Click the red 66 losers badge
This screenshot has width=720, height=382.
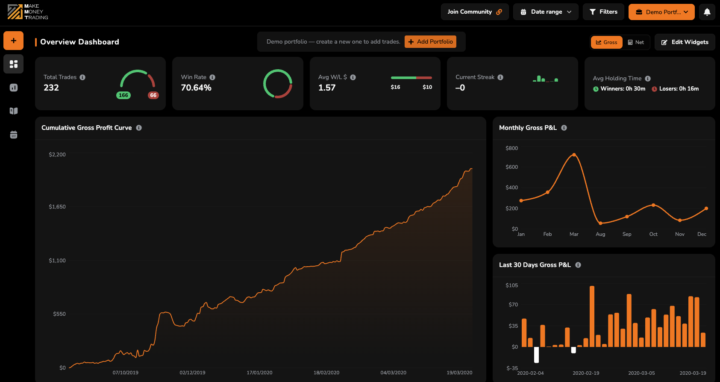(153, 96)
